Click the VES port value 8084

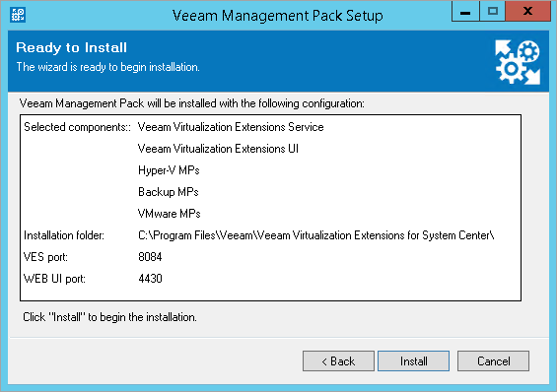pos(150,257)
